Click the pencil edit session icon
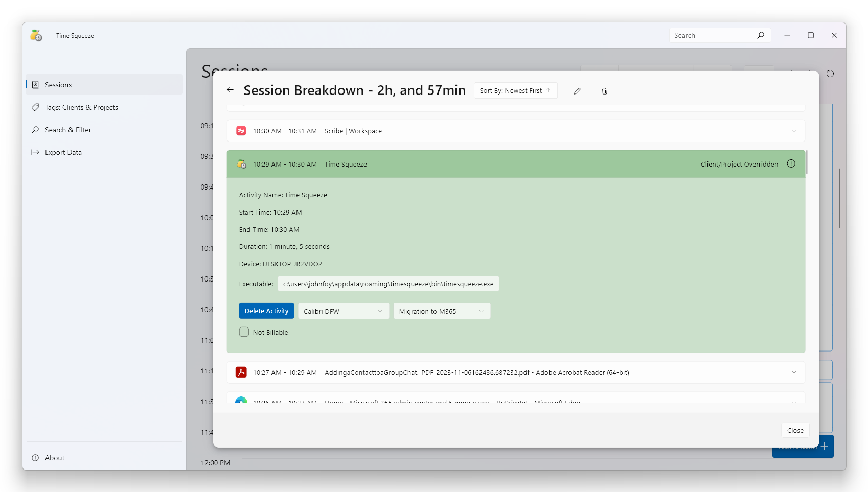This screenshot has height=492, width=868. 577,91
